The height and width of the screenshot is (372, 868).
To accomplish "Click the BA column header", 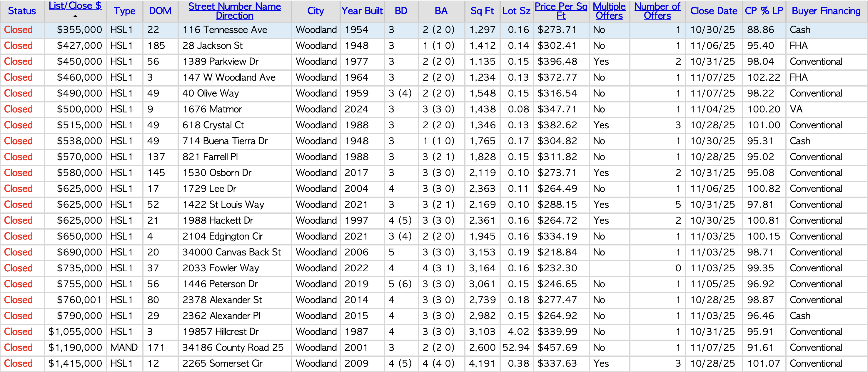I will (441, 11).
